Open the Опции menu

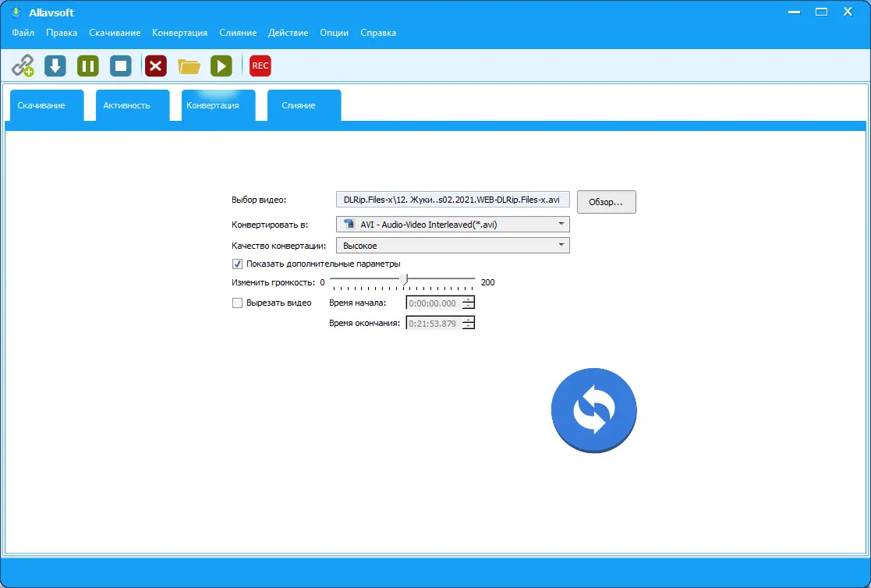point(335,33)
